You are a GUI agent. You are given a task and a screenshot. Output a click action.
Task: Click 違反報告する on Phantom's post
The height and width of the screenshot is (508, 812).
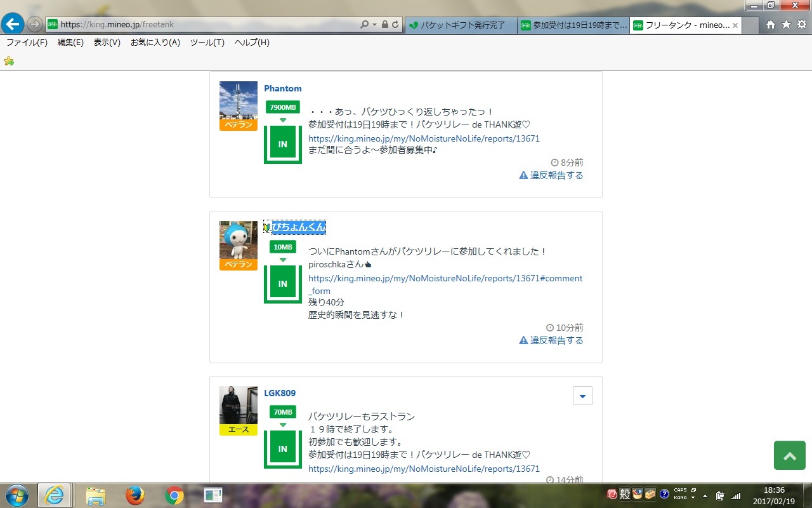pos(551,175)
